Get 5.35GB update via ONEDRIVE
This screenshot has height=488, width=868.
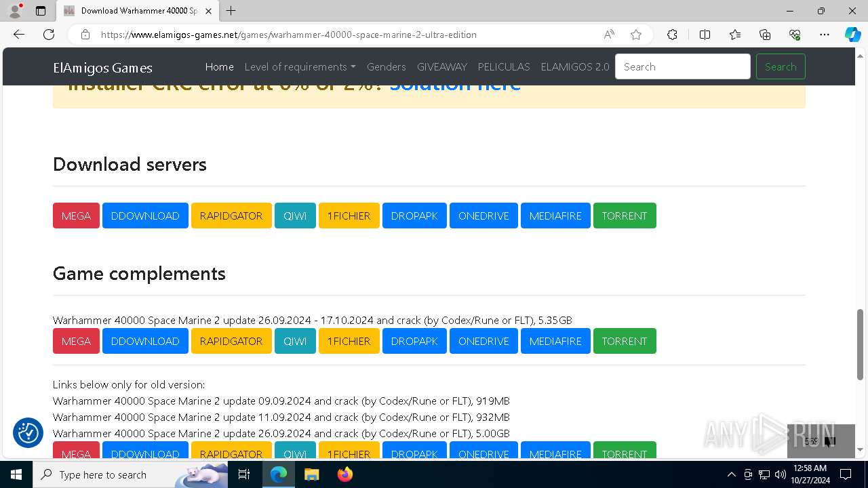coord(484,341)
